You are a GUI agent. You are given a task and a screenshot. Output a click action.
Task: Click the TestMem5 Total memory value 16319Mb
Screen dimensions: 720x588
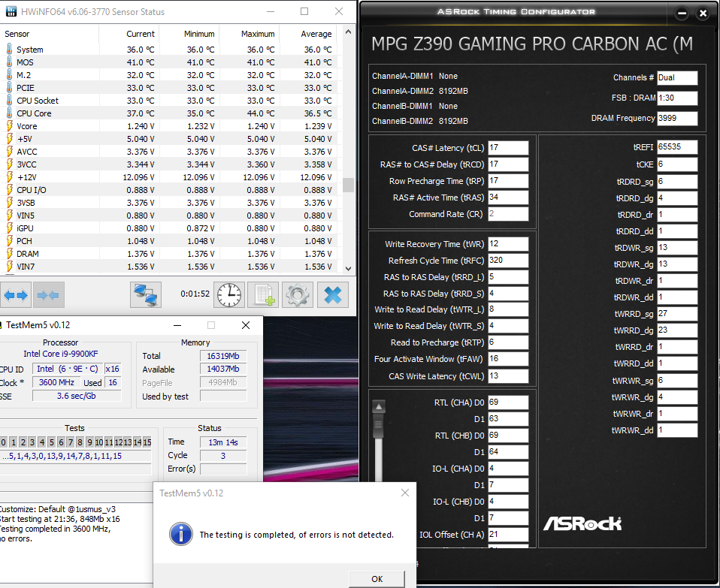[223, 356]
